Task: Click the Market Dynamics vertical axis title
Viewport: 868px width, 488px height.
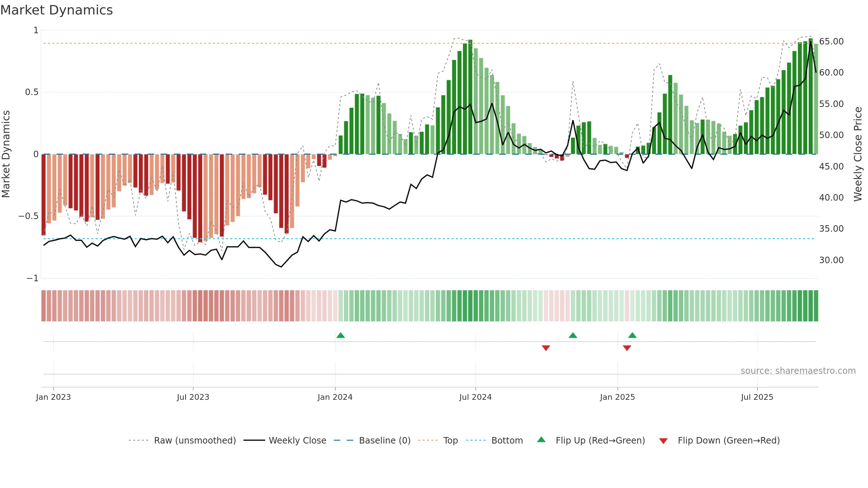Action: tap(6, 154)
